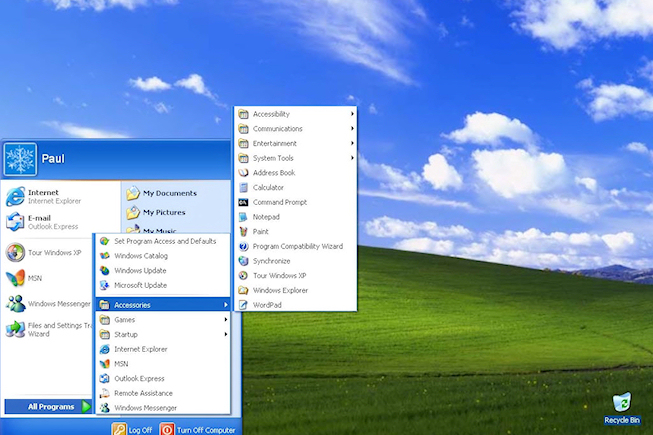Click the 'Windows Catalog' label
This screenshot has width=653, height=435.
[x=141, y=256]
